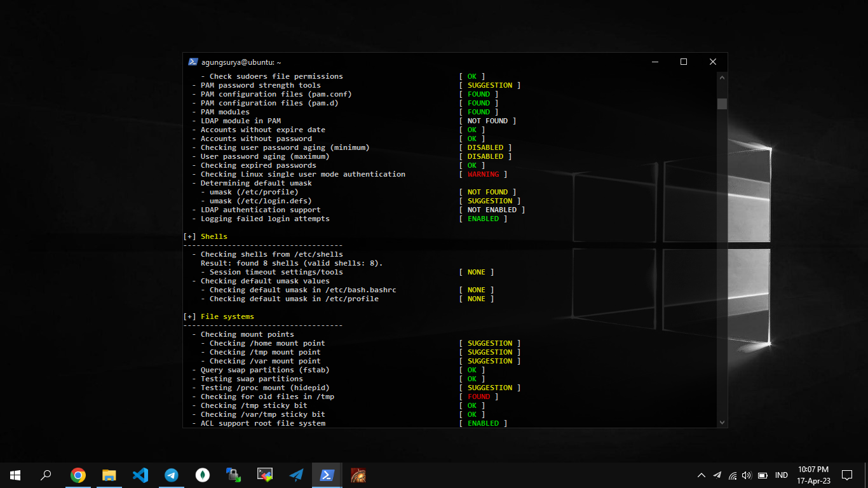Open Google Chrome from the taskbar
868x488 pixels.
click(78, 475)
